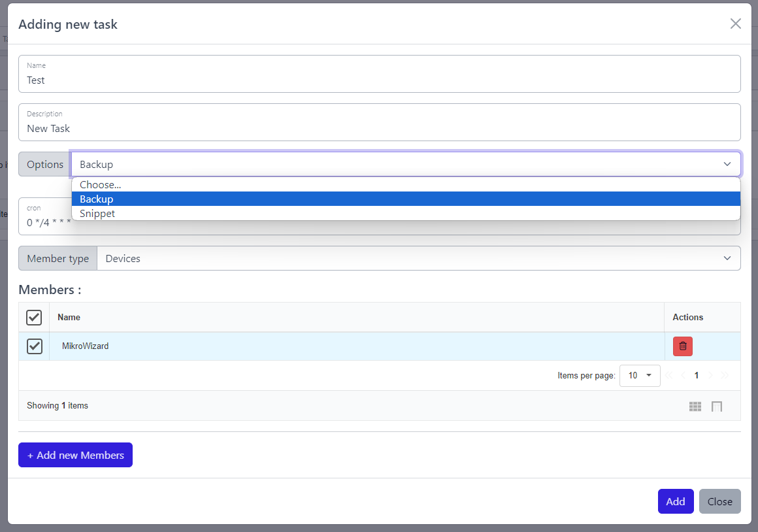Open the Items per page dropdown
This screenshot has width=758, height=532.
tap(639, 375)
